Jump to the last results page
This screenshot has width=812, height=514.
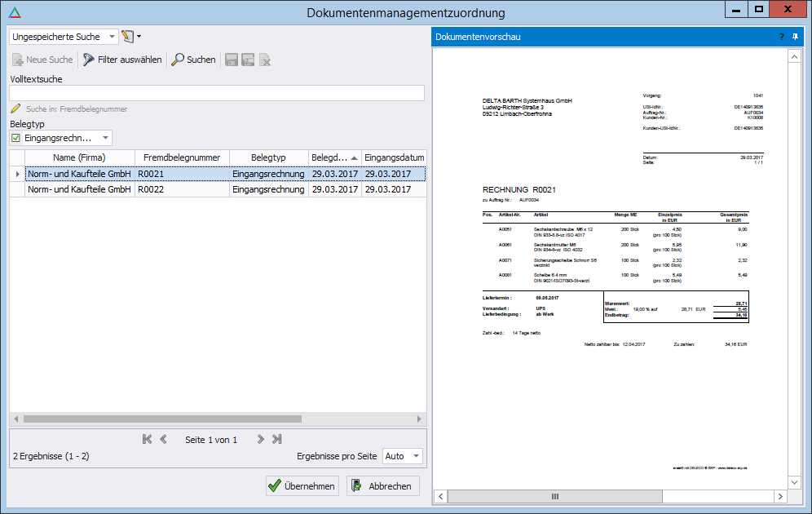[x=277, y=439]
